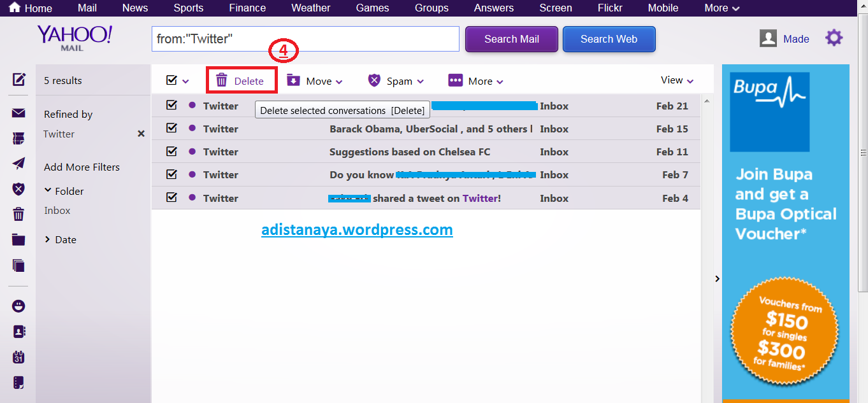This screenshot has height=403, width=868.
Task: Click the message list scrollbar up arrow
Action: [706, 101]
